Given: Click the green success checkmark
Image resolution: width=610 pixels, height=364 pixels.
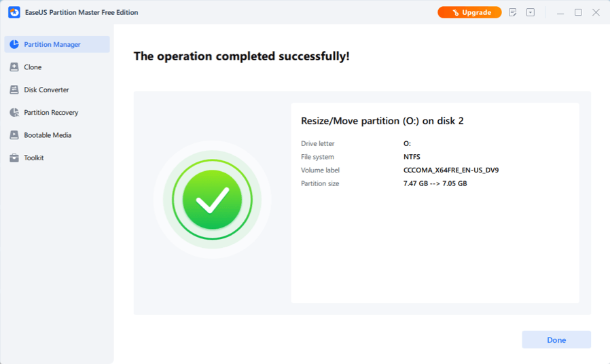Looking at the screenshot, I should [x=212, y=200].
